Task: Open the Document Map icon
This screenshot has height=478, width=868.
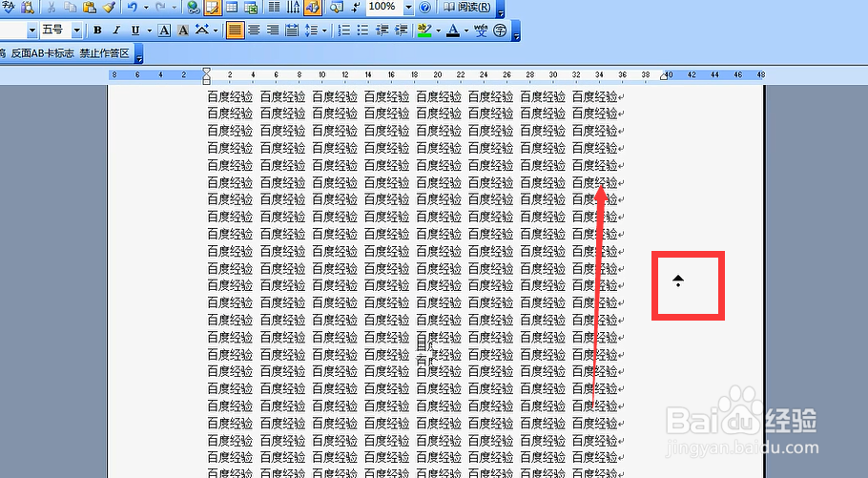Action: click(x=336, y=7)
